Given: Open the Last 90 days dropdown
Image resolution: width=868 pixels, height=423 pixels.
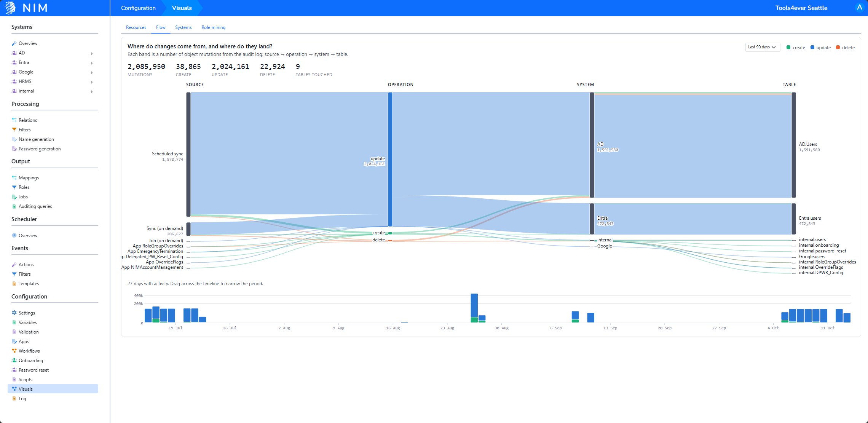Looking at the screenshot, I should 763,47.
